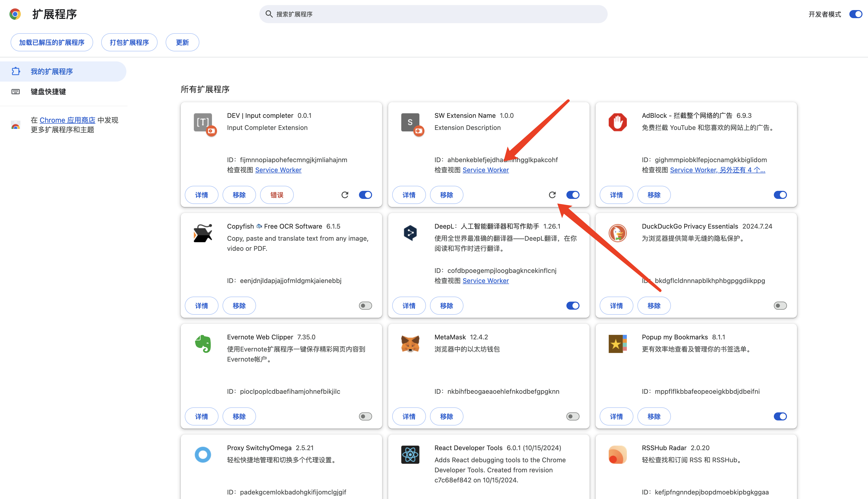The height and width of the screenshot is (499, 868).
Task: Click the Proxy SwitchyOmega circle icon
Action: coord(203,454)
